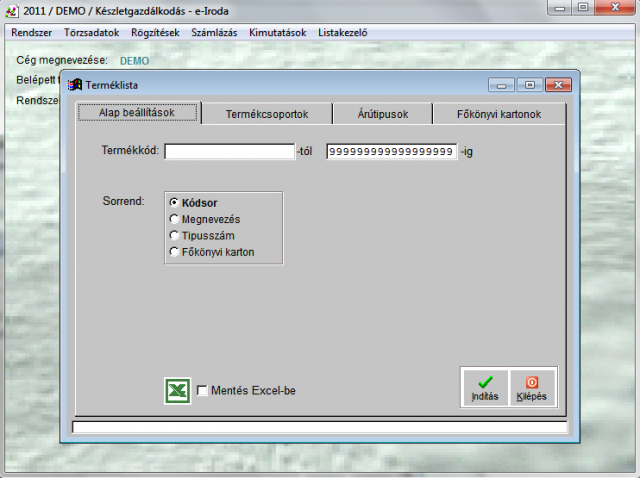Choose Főkönyvi karton as sort order
The height and width of the screenshot is (478, 640).
coord(175,252)
